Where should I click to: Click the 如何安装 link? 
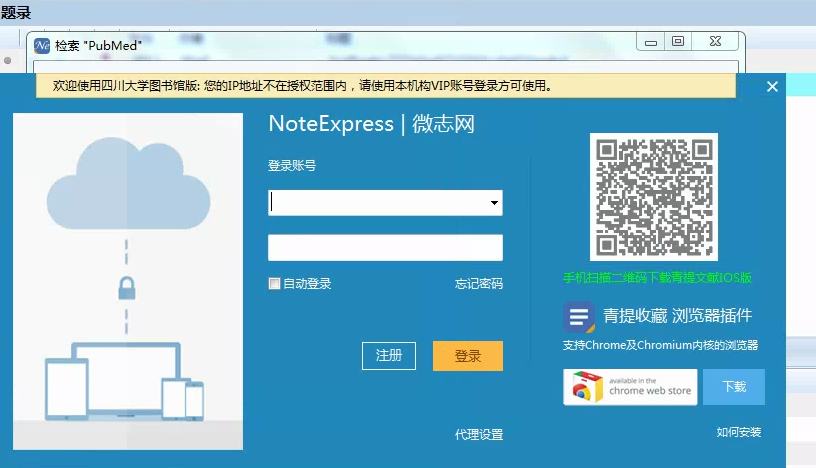tap(739, 433)
